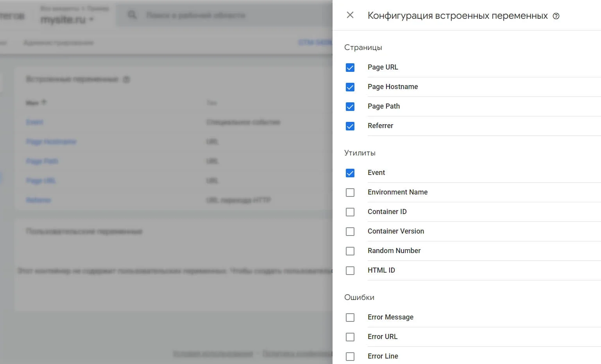The image size is (601, 364).
Task: Open the Page Hostname variable link
Action: pos(51,142)
